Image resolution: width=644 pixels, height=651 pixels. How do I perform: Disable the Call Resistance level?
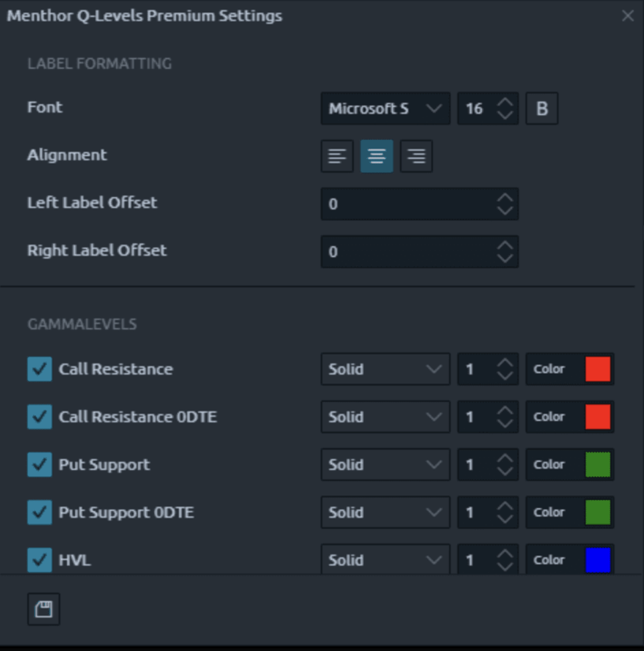38,368
